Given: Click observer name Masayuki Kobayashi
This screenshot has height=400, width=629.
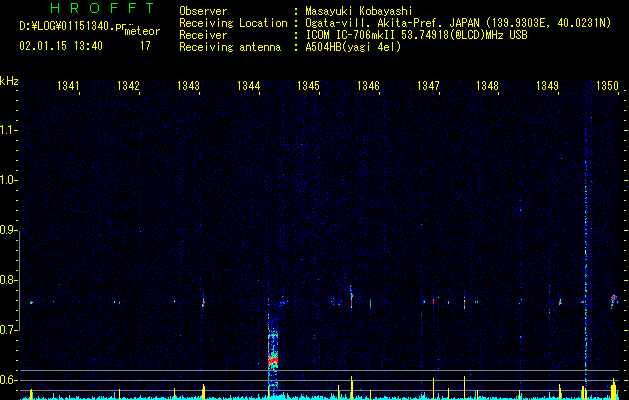Looking at the screenshot, I should click(359, 12).
